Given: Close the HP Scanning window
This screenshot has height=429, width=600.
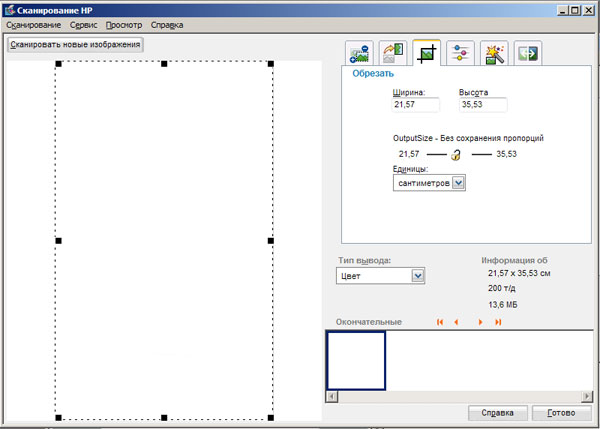Looking at the screenshot, I should (589, 10).
